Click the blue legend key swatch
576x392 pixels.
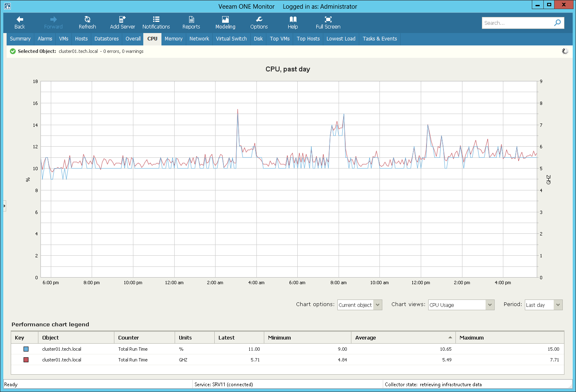pos(26,349)
